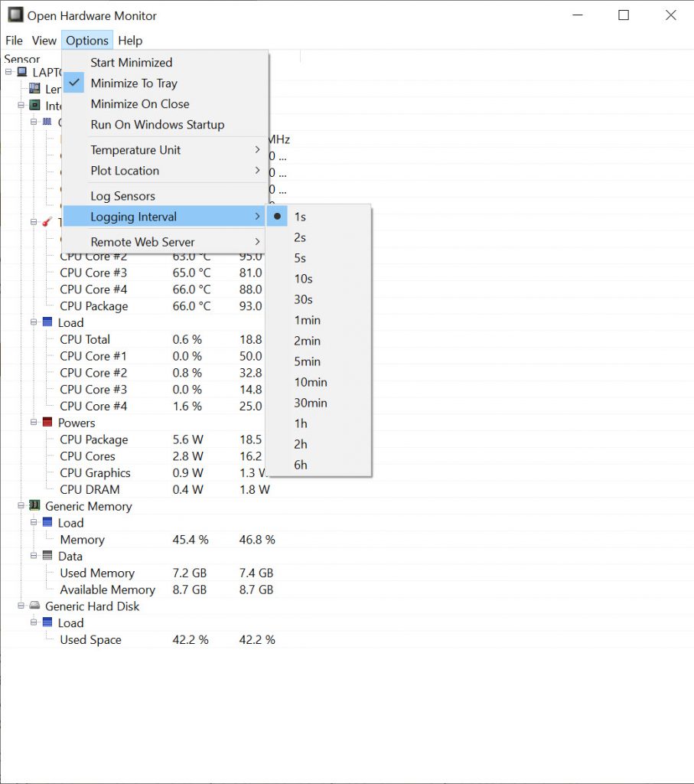Enable Start Minimized option

point(165,63)
